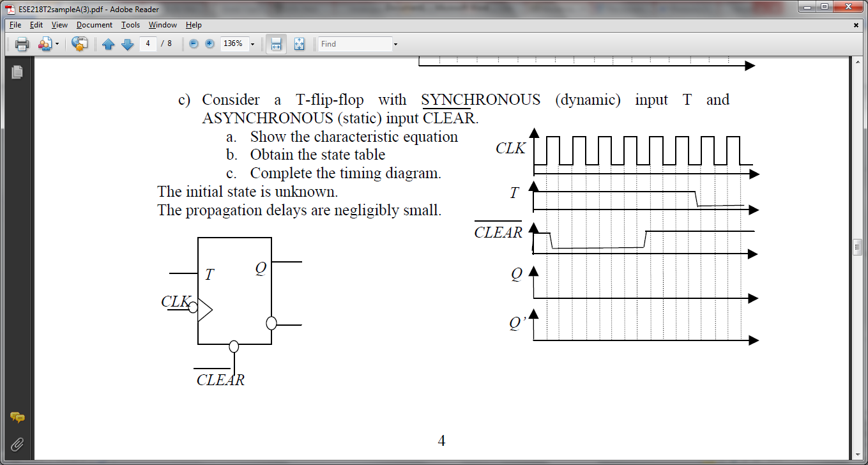Open the Document menu

(94, 25)
